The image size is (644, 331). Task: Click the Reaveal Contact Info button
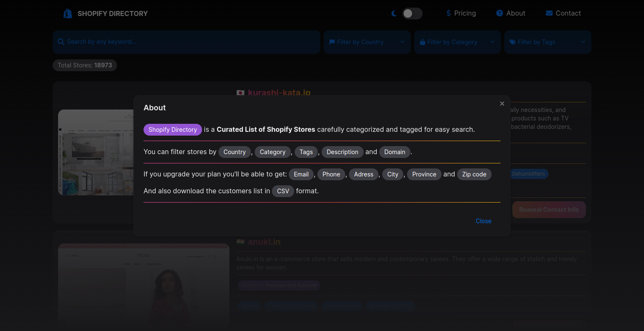click(x=549, y=210)
